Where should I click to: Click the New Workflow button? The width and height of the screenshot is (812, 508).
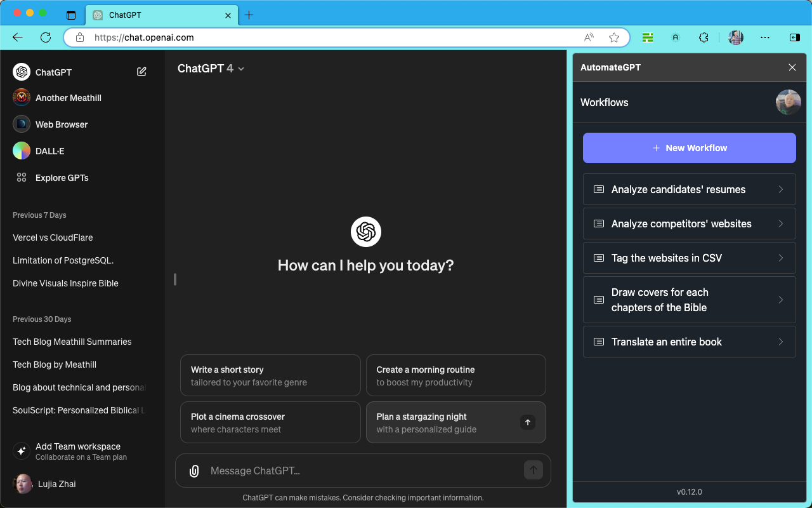pyautogui.click(x=689, y=148)
